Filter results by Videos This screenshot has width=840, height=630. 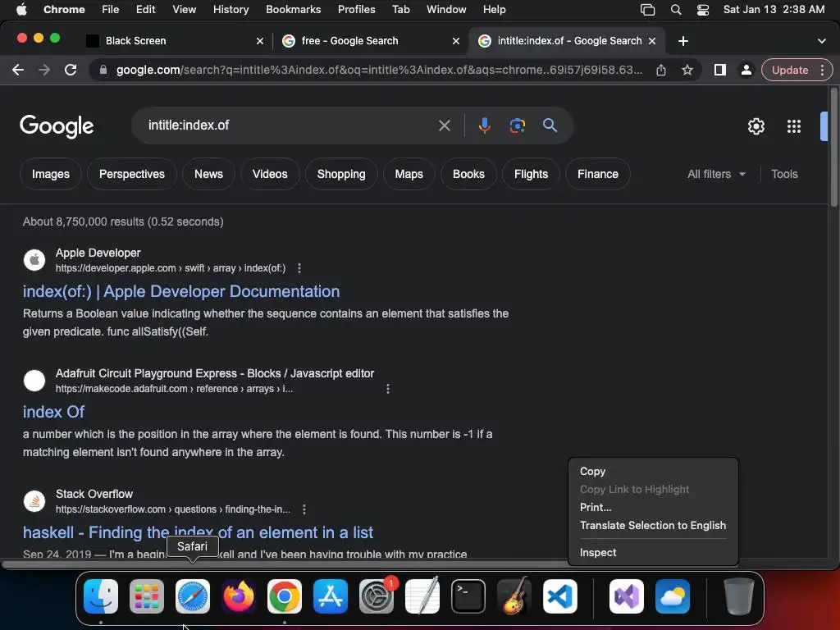click(x=270, y=174)
